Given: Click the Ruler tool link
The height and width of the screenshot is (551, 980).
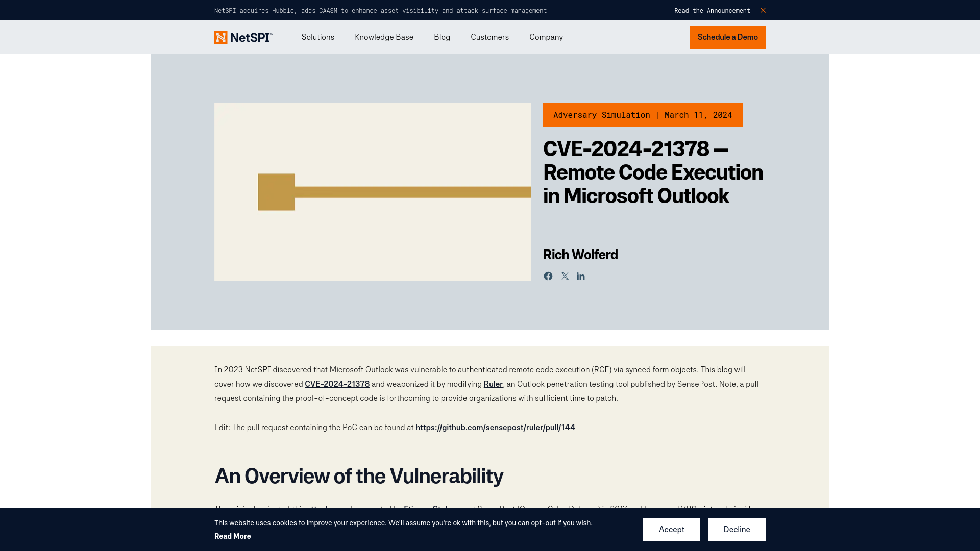Looking at the screenshot, I should pyautogui.click(x=493, y=384).
